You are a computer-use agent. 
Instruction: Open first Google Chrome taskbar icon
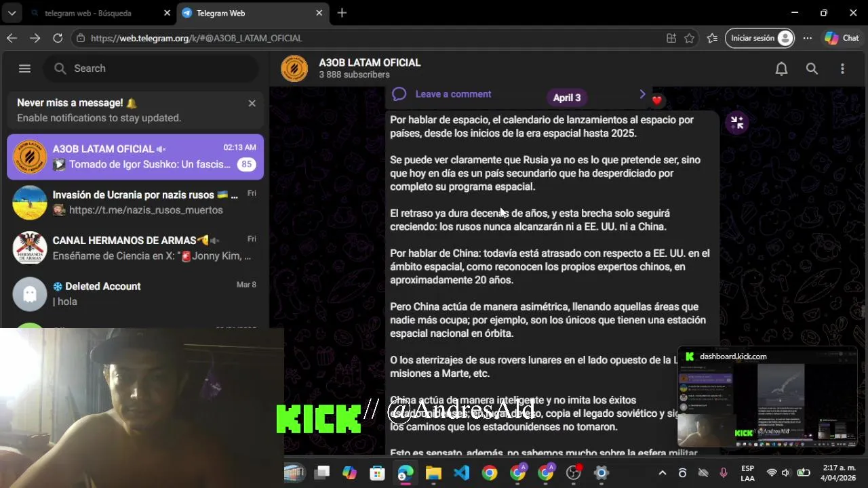coord(490,473)
